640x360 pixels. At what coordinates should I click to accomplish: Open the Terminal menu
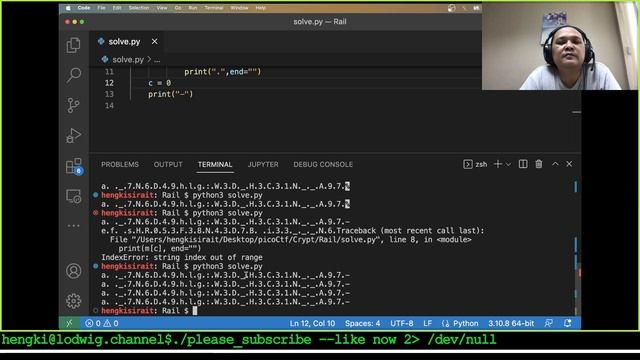[214, 8]
